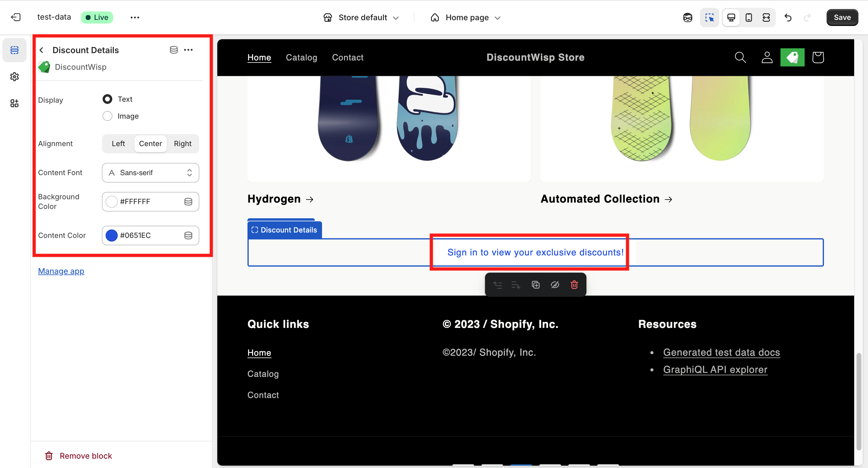Duplicate block in floating toolbar

(535, 285)
